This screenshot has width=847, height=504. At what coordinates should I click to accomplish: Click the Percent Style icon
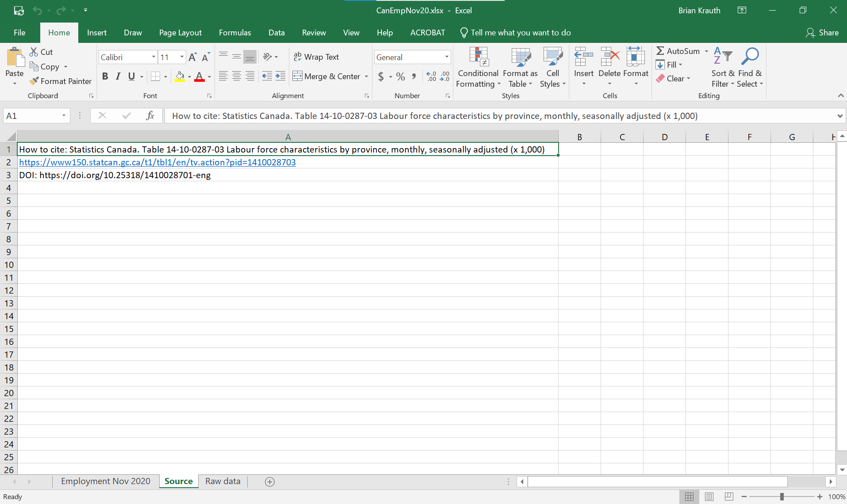[400, 76]
